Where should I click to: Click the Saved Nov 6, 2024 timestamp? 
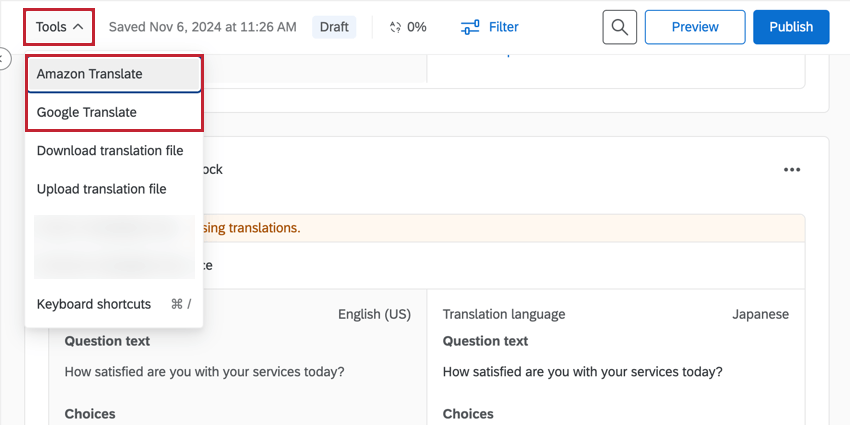click(x=202, y=27)
